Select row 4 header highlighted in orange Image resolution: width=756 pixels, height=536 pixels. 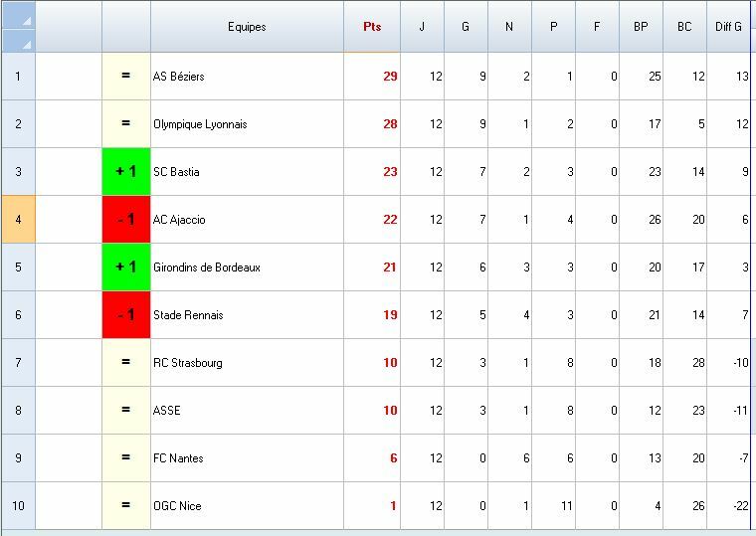coord(19,220)
